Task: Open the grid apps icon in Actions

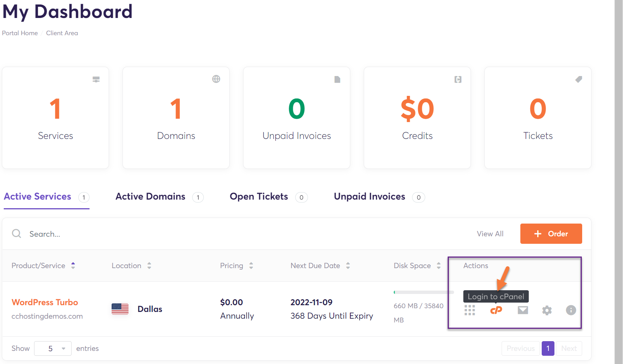Action: tap(469, 310)
